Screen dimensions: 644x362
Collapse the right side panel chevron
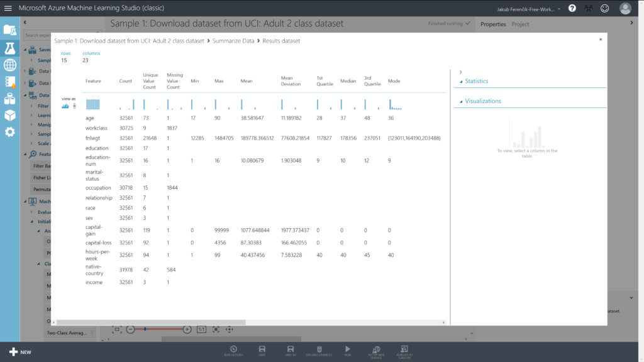pos(632,23)
